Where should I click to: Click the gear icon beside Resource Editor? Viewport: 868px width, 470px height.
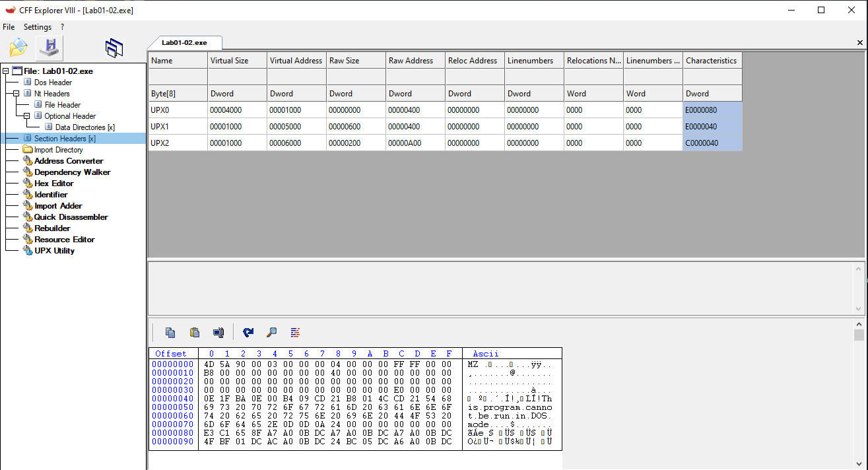coord(28,240)
